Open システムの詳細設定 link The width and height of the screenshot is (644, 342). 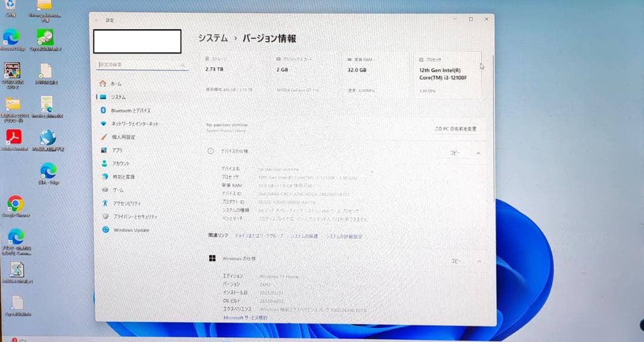[x=344, y=237]
